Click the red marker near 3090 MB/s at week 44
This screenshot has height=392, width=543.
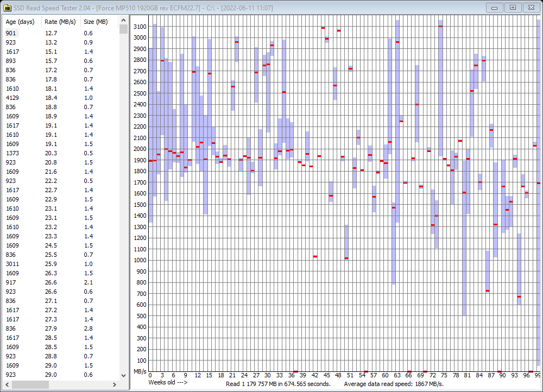[323, 28]
